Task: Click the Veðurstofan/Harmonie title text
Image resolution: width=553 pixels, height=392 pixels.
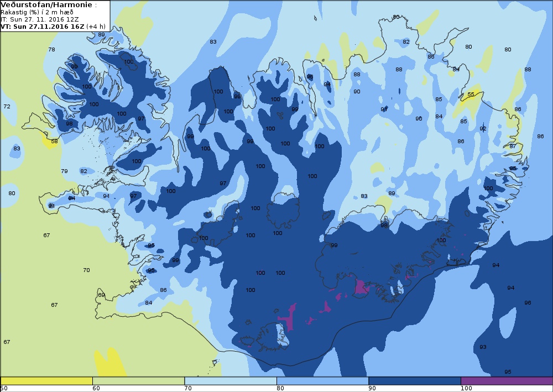Action: (x=46, y=5)
